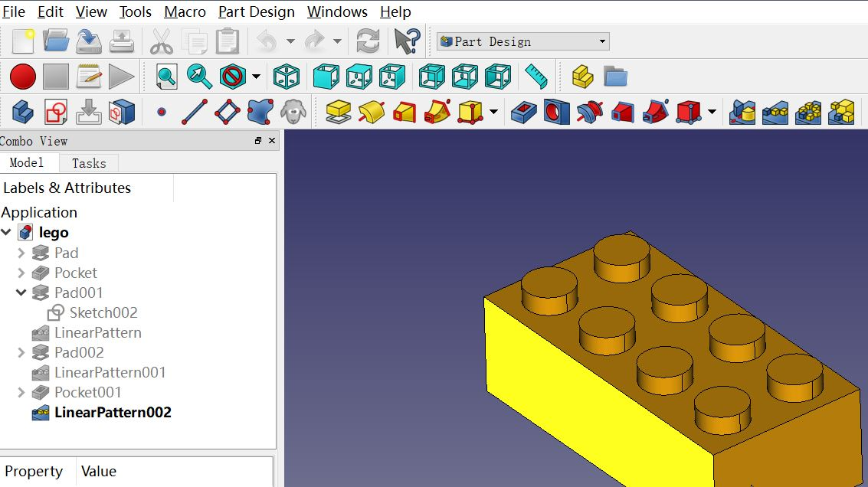Open additive primitive dropdown arrow
The image size is (868, 487).
493,113
